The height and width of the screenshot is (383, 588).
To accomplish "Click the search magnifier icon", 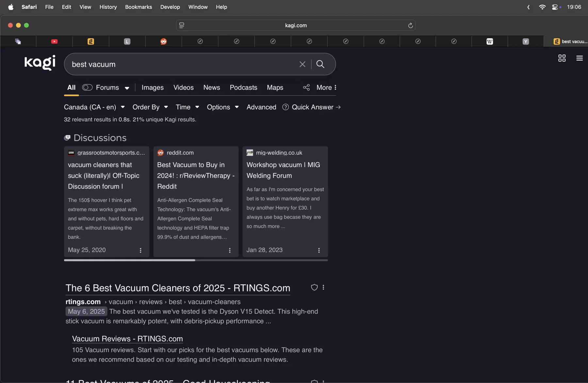I will [320, 64].
